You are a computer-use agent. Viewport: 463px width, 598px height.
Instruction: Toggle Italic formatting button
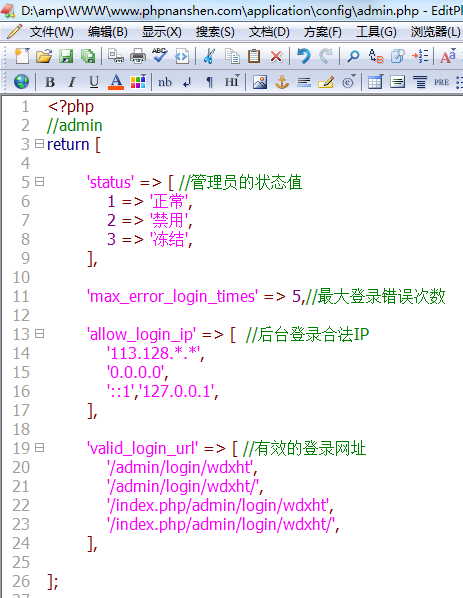click(72, 82)
